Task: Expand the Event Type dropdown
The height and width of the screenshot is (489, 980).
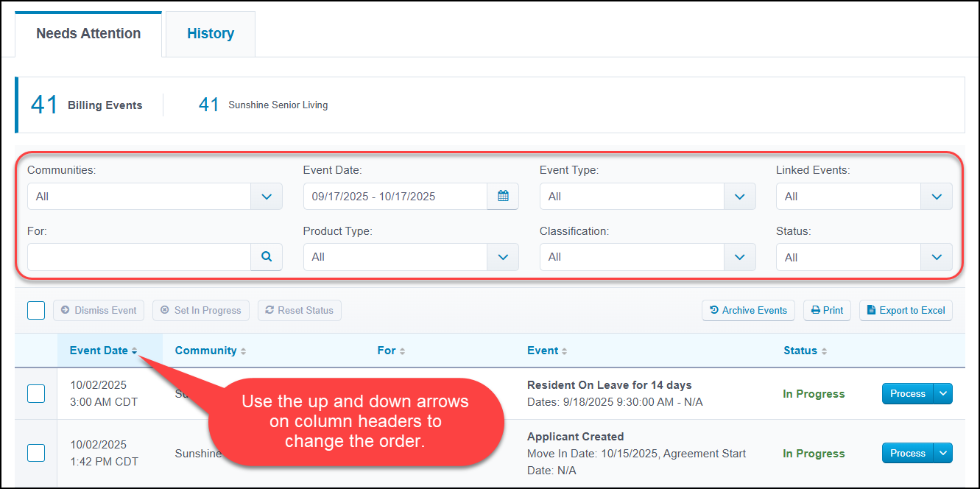Action: pos(740,197)
